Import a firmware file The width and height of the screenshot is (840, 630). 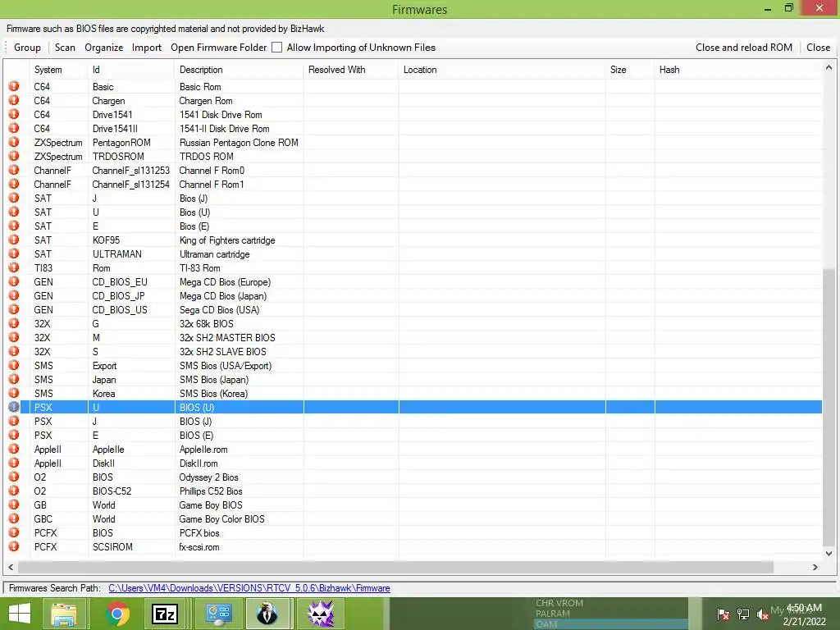(146, 47)
